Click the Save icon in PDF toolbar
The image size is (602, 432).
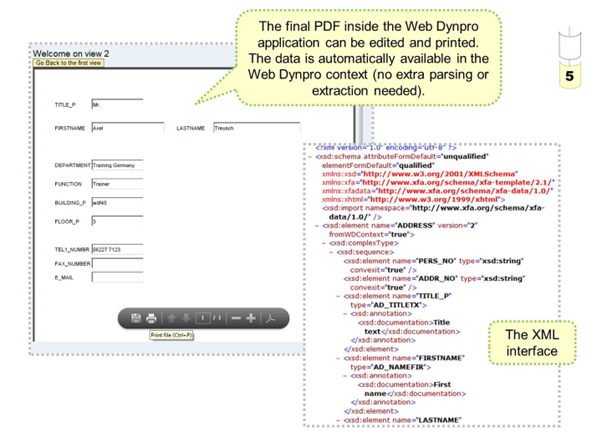(x=135, y=318)
